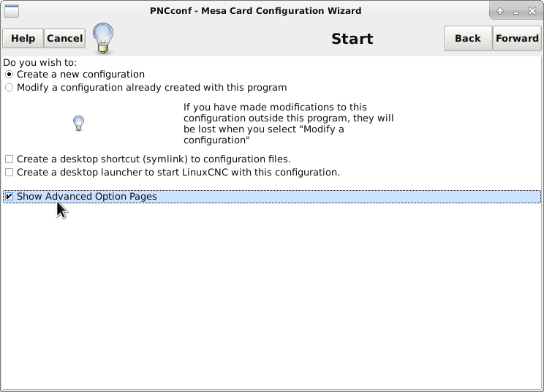
Task: Click the large lightbulb icon in header
Action: pos(104,38)
